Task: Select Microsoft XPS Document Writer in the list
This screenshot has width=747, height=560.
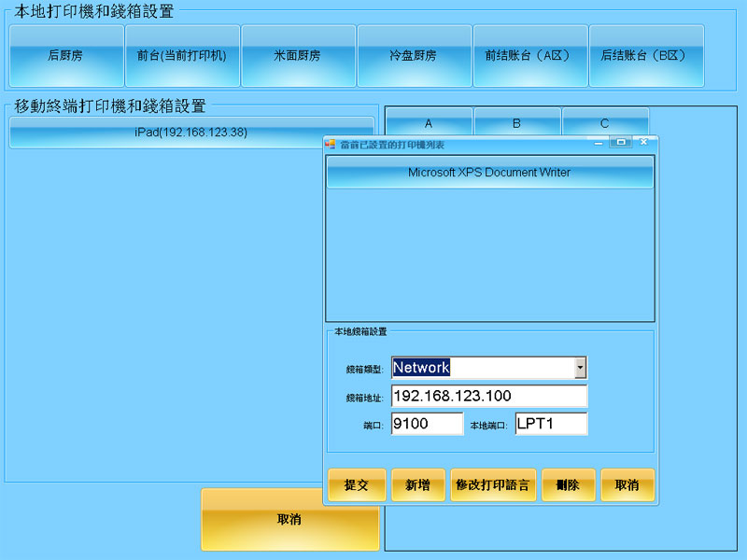Action: click(489, 173)
